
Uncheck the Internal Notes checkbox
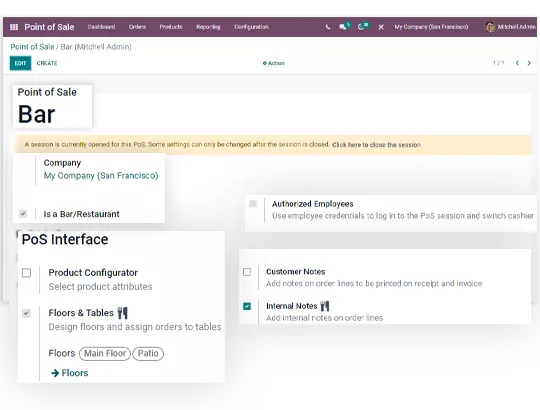point(247,306)
